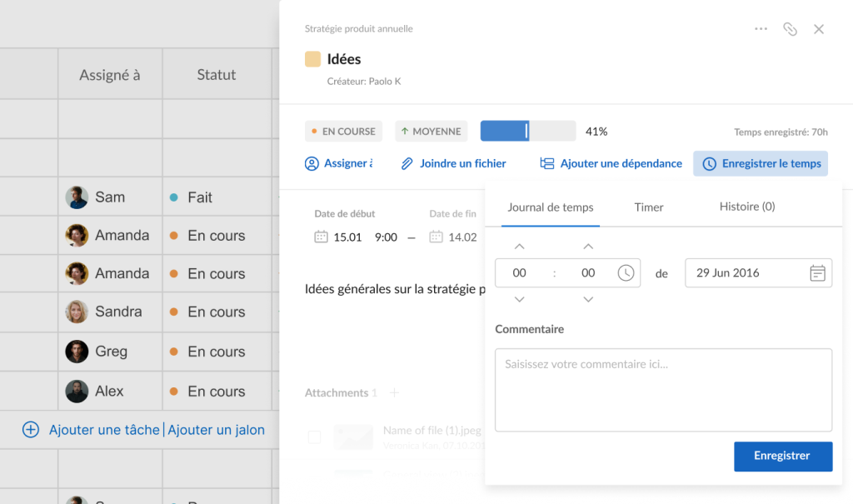Click the Assigné à column header
The image size is (853, 504).
(x=110, y=75)
